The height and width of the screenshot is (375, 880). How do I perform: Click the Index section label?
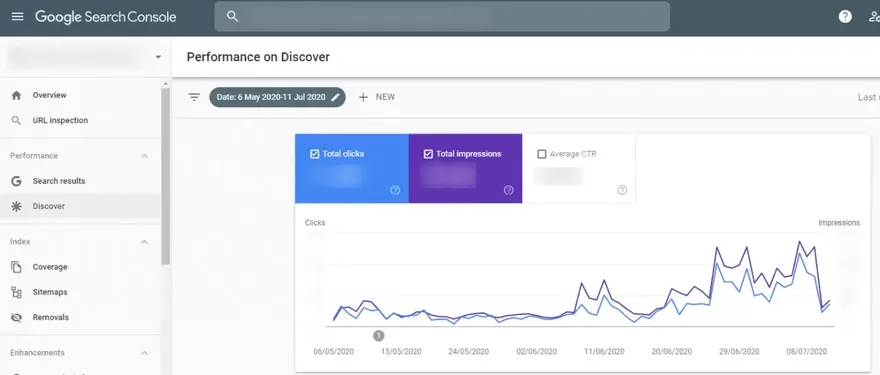[20, 242]
